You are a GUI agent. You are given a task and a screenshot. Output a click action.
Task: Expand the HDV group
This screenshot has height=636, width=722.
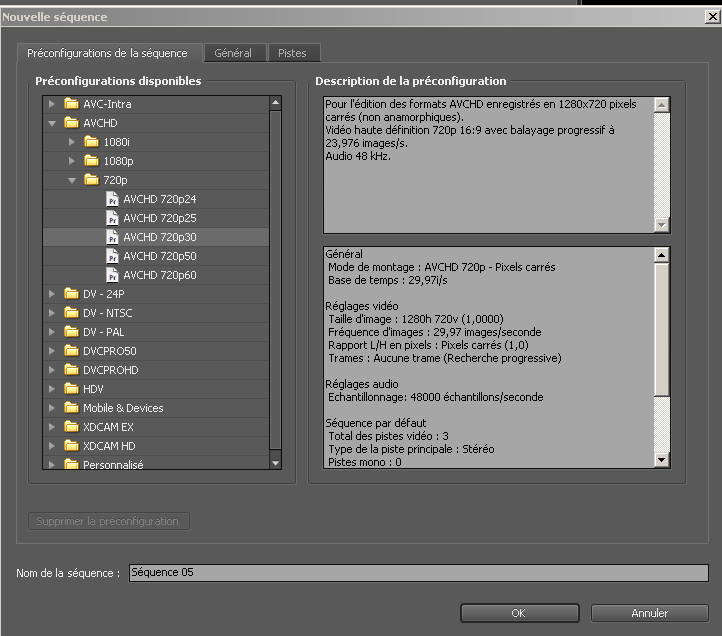pyautogui.click(x=52, y=389)
